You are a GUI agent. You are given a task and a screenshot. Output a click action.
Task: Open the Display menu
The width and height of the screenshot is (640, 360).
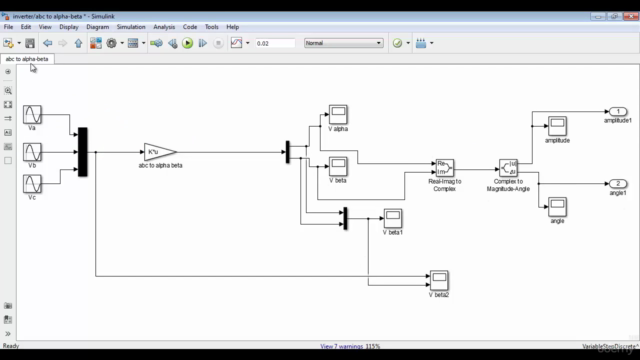click(x=69, y=27)
